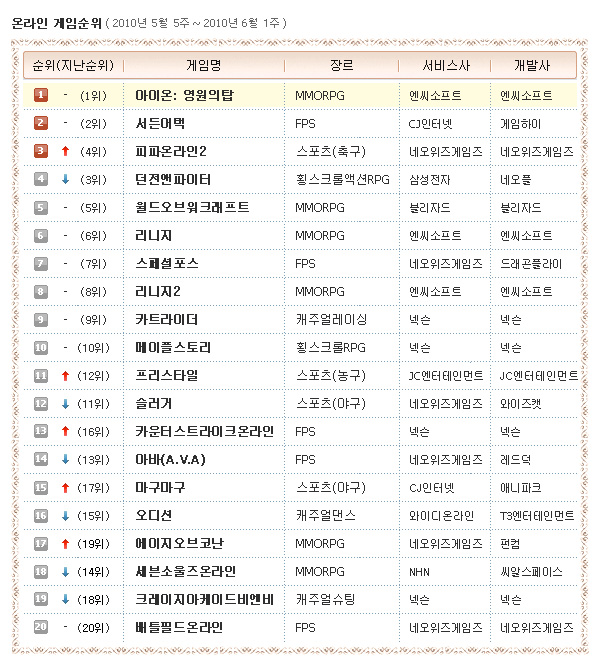Click the red rank 1 badge icon
The width and height of the screenshot is (600, 666).
pyautogui.click(x=41, y=95)
